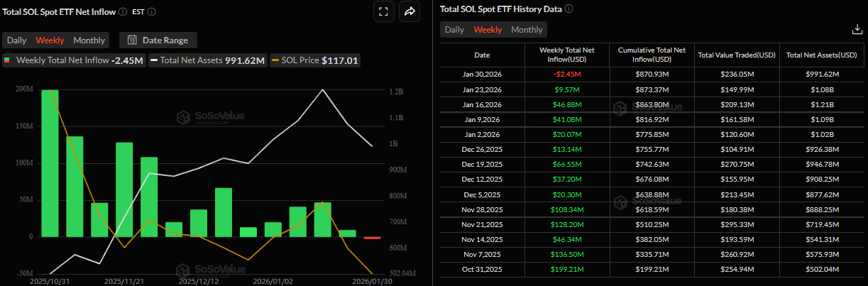Click the calendar icon in Date Range
Viewport: 868px width, 286px height.
pos(132,40)
